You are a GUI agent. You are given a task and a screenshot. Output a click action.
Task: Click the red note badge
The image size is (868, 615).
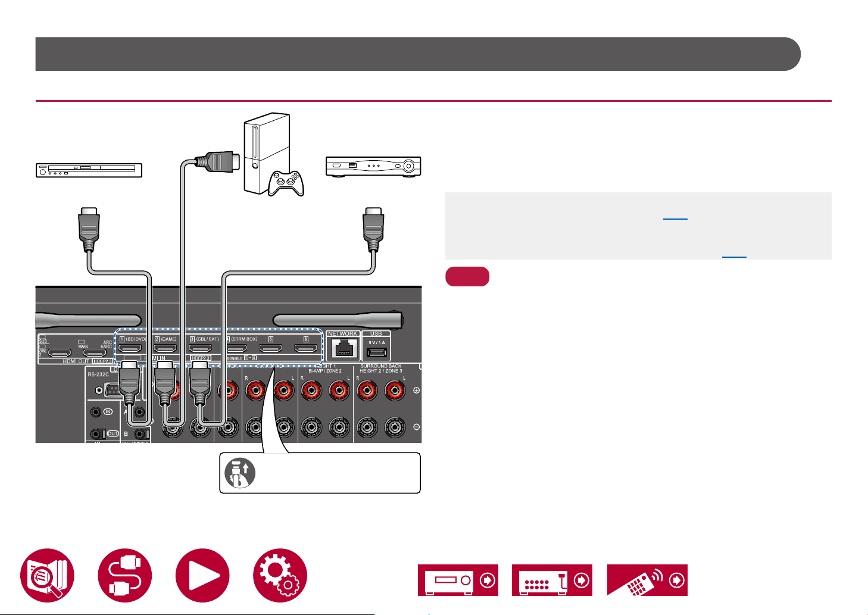(x=467, y=277)
